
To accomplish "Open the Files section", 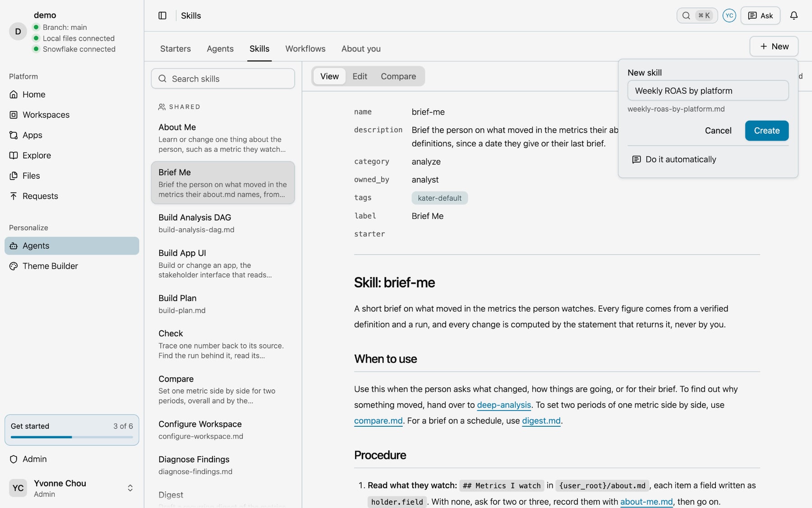I will coord(72,176).
